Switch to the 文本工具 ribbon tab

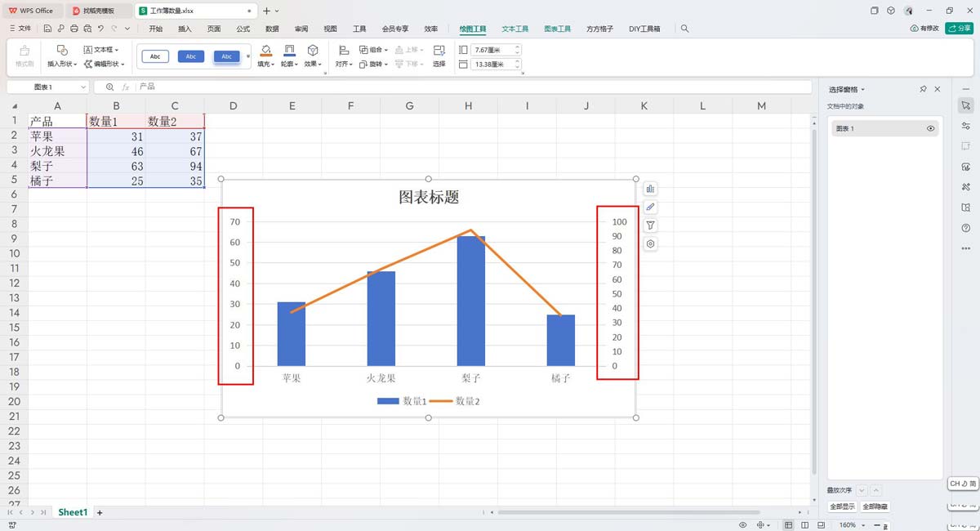(x=514, y=29)
